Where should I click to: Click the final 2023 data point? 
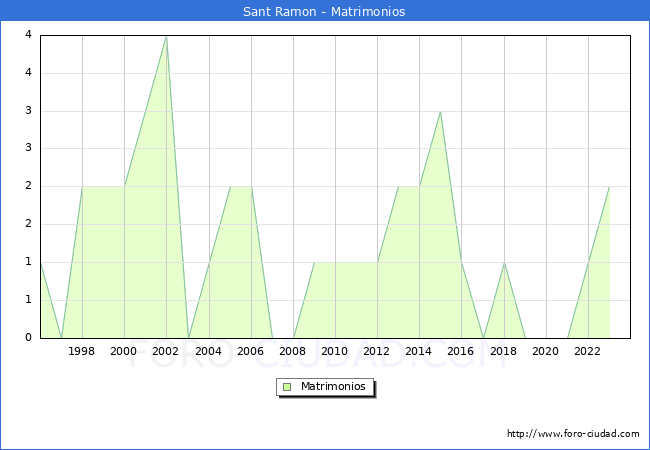click(x=609, y=187)
